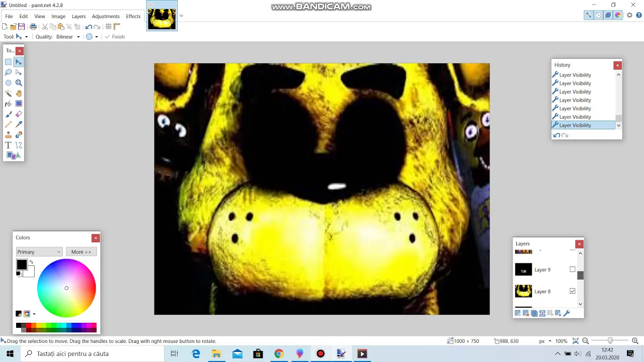Click the Open file folder icon
The height and width of the screenshot is (362, 644).
point(13,27)
